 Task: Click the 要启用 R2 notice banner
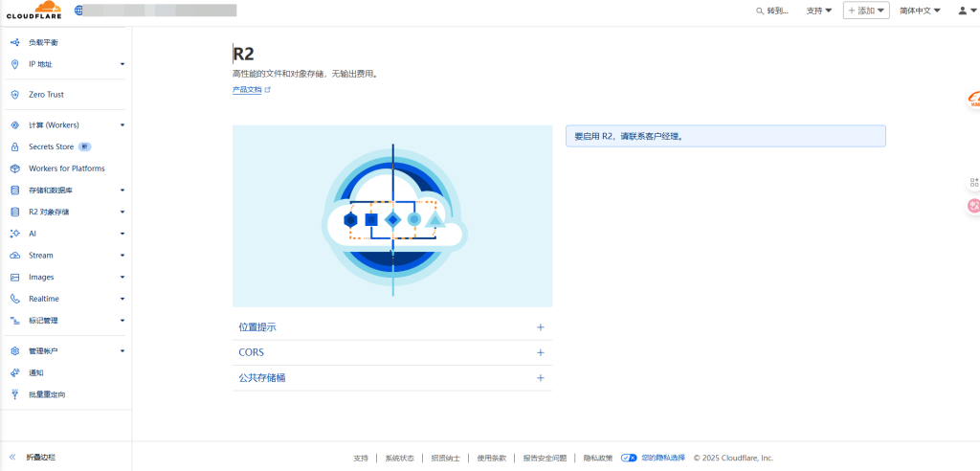point(725,136)
